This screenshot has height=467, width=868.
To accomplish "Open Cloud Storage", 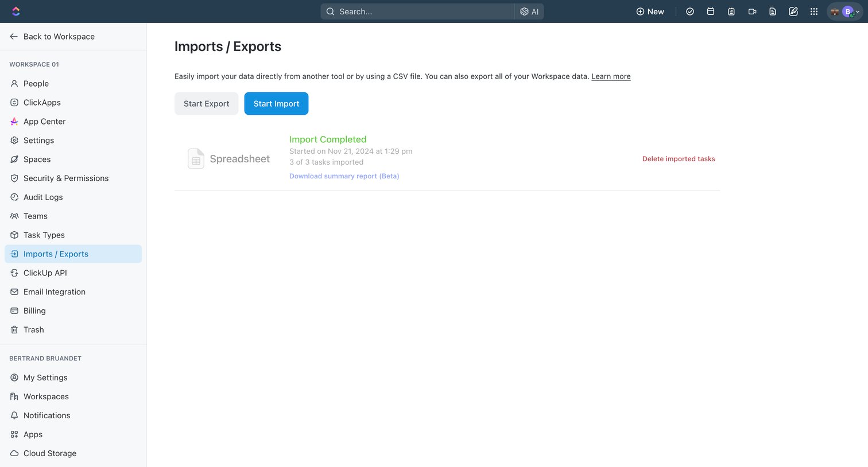I will pyautogui.click(x=73, y=453).
